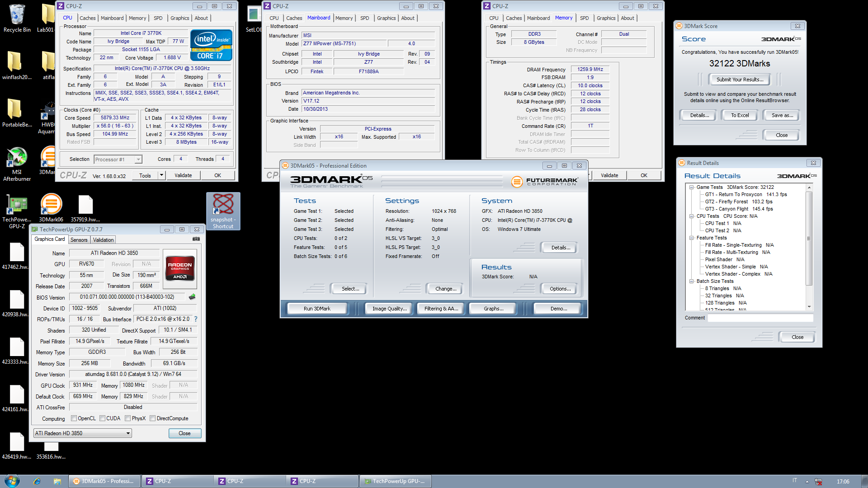The width and height of the screenshot is (868, 488).
Task: Collapse the Game Tests tree node
Action: click(691, 187)
